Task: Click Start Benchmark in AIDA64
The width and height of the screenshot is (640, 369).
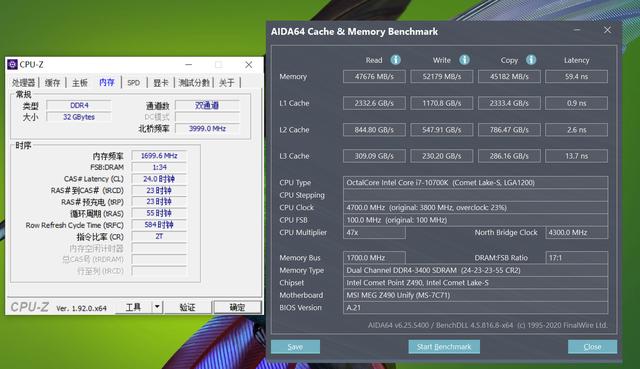Action: (444, 347)
